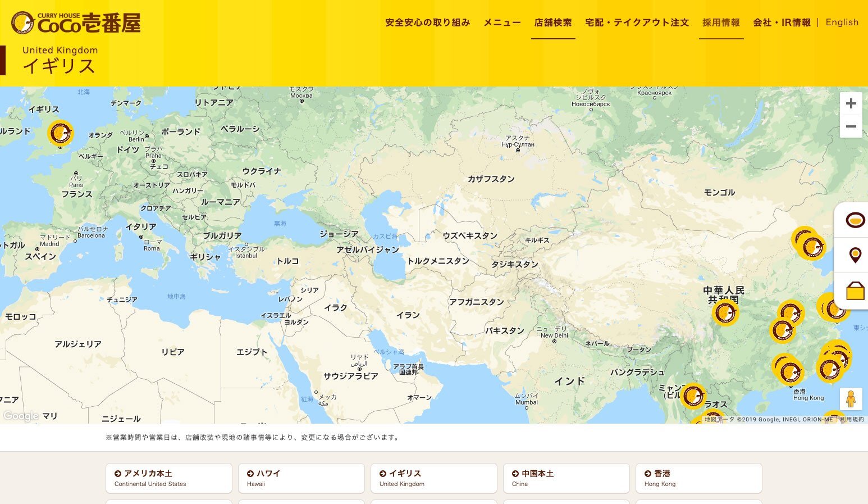The width and height of the screenshot is (868, 504).
Task: Click the サウジアラビア map label
Action: click(x=351, y=376)
